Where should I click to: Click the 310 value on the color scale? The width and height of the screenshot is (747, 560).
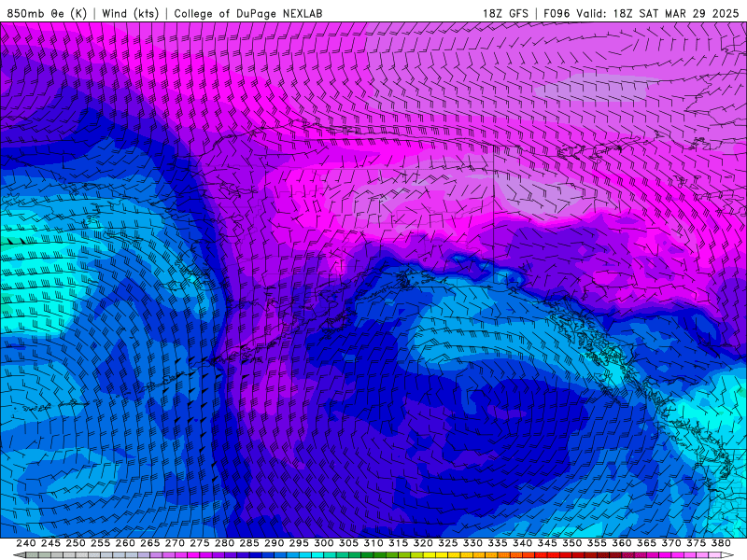373,543
